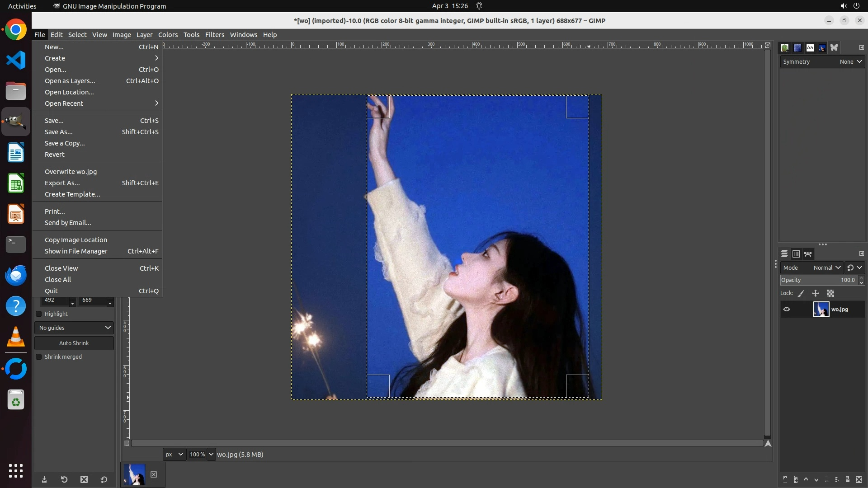This screenshot has height=488, width=868.
Task: Open the Paths tab icon
Action: 808,254
